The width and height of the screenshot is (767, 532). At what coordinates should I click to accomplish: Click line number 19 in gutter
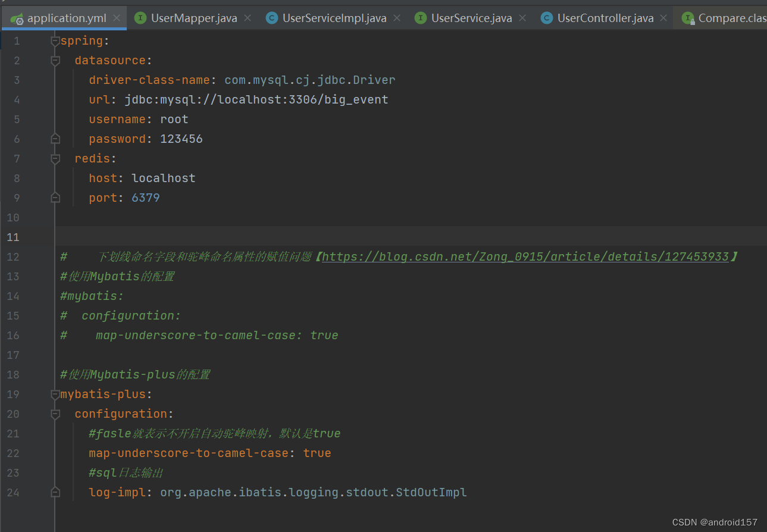(x=13, y=394)
